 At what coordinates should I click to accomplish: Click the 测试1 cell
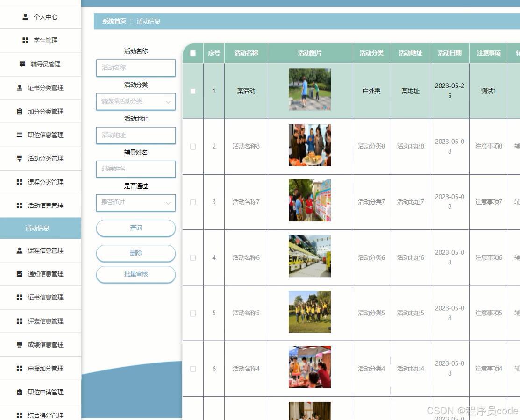489,91
